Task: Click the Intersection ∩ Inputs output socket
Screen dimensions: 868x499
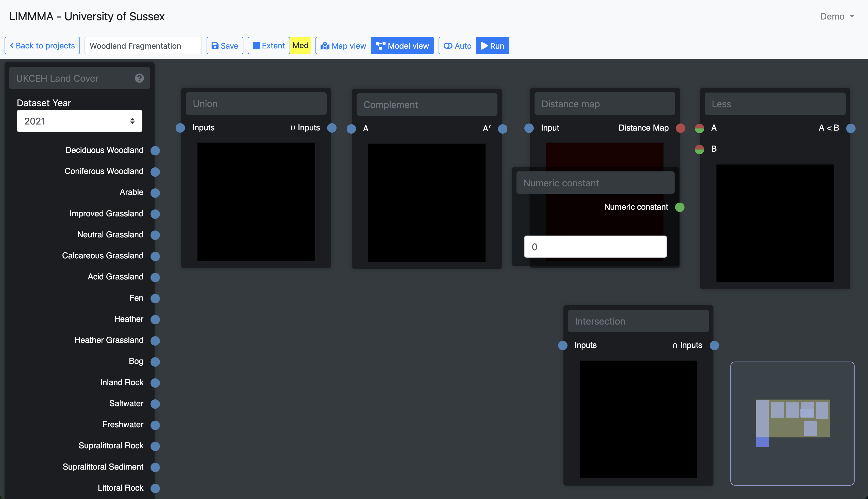Action: pyautogui.click(x=714, y=345)
